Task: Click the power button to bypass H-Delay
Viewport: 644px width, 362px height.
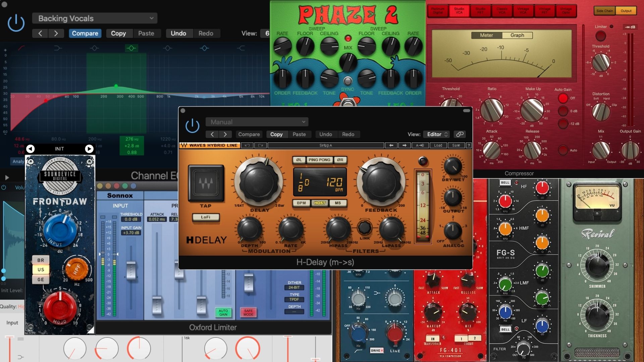Action: click(192, 126)
